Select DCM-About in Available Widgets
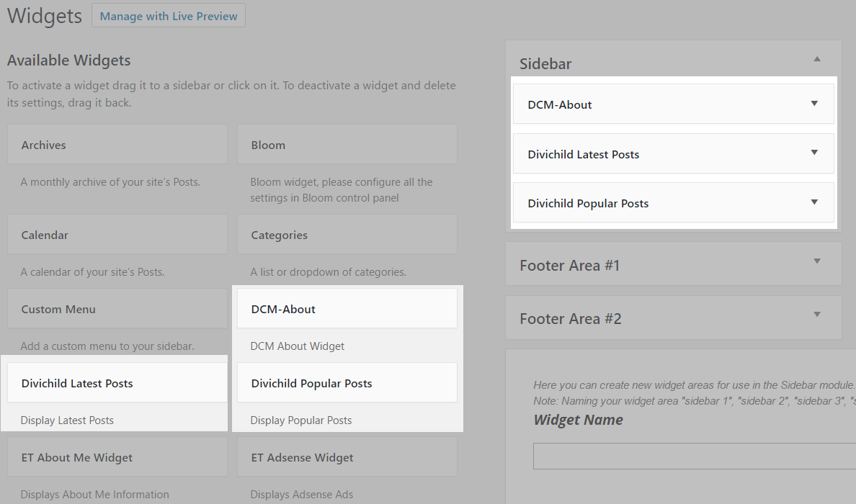 tap(347, 309)
